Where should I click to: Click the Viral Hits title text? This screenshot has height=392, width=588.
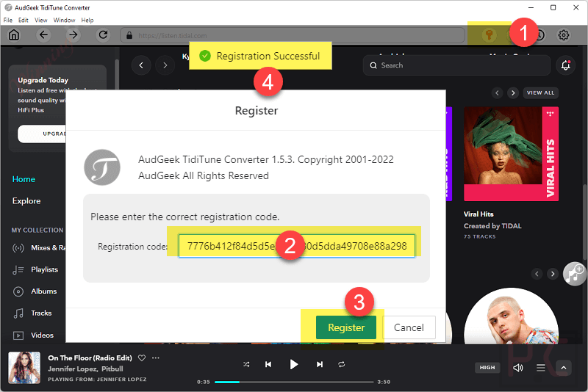click(478, 214)
